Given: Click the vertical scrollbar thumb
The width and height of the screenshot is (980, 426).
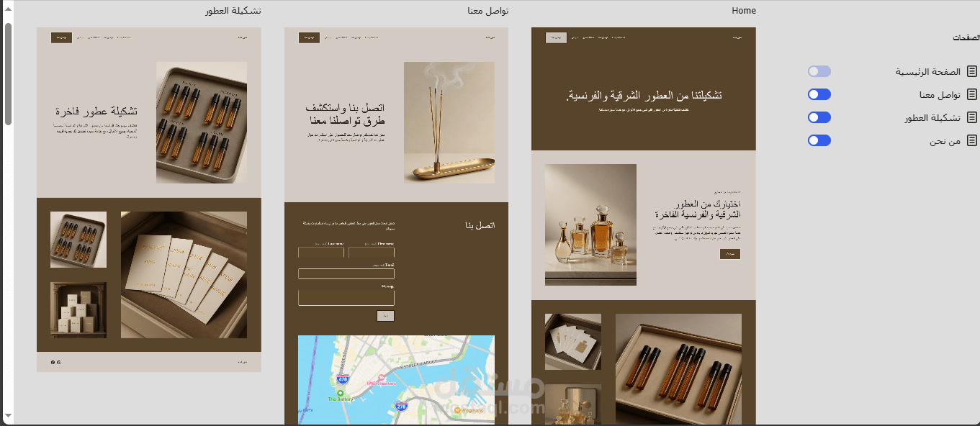Looking at the screenshot, I should [9, 73].
